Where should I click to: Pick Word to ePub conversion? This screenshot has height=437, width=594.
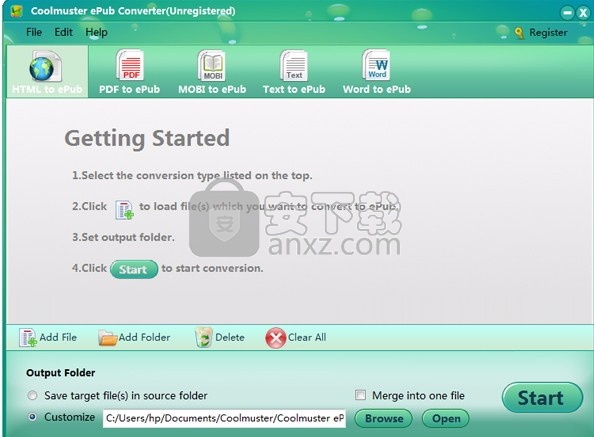(x=377, y=72)
